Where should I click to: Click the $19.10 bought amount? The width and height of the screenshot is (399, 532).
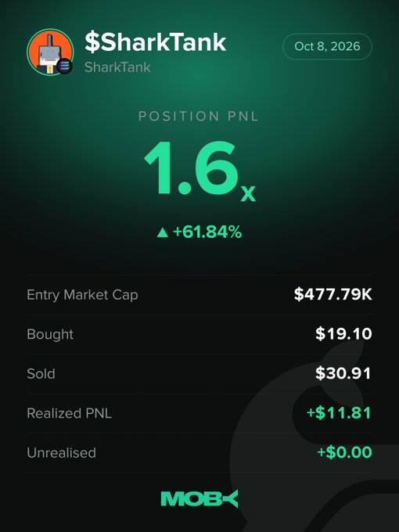343,334
